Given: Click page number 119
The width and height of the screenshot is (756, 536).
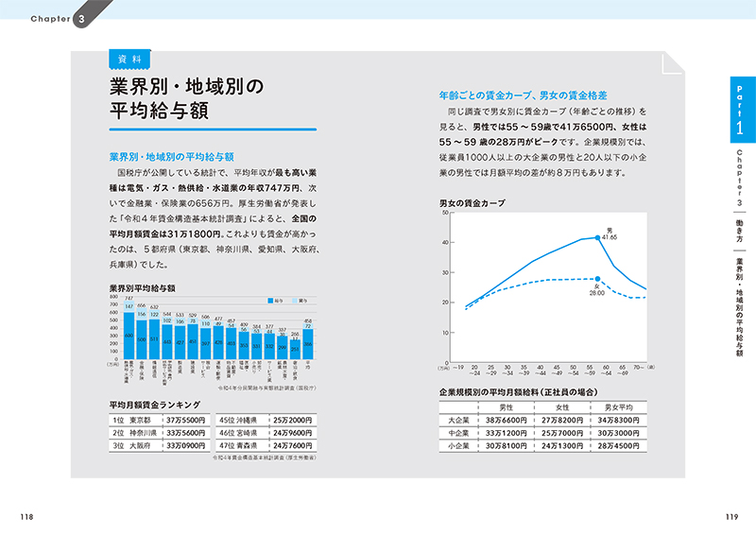Looking at the screenshot, I should (x=729, y=515).
